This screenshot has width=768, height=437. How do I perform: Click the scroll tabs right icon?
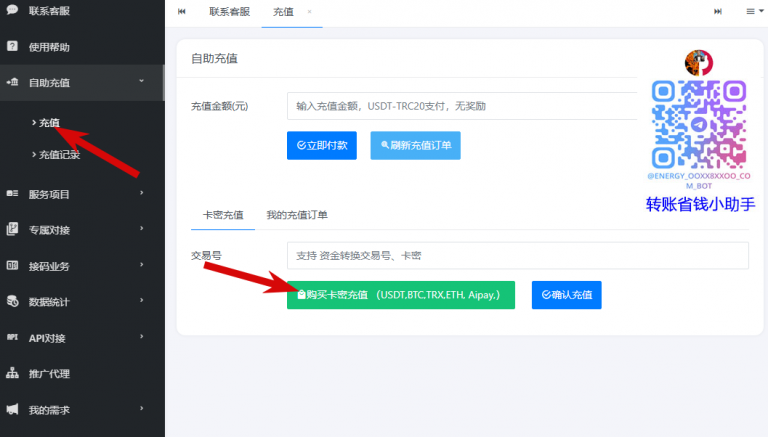718,11
